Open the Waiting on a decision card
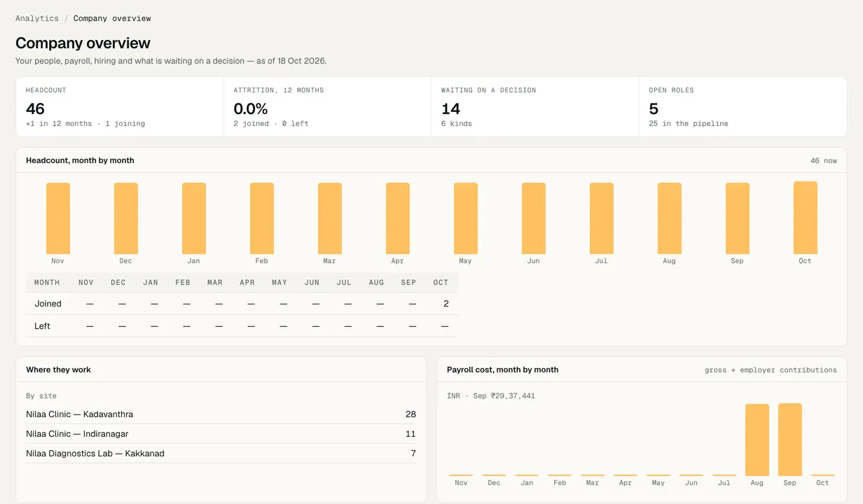The image size is (863, 504). [x=535, y=106]
